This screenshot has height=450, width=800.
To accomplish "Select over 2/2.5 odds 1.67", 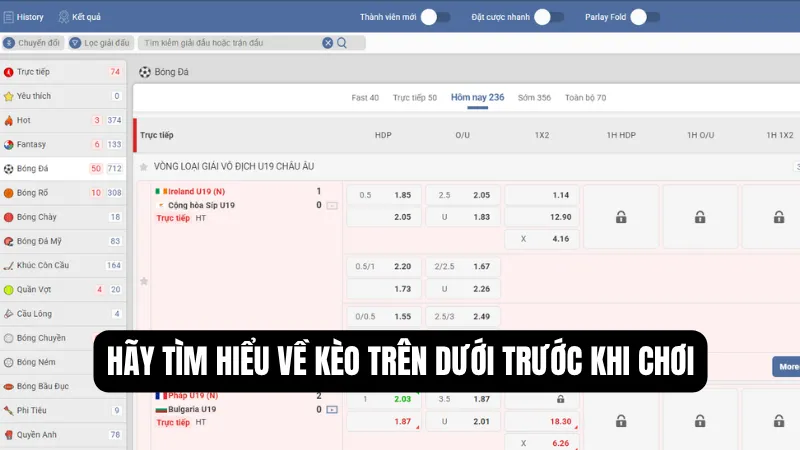I will click(x=463, y=266).
